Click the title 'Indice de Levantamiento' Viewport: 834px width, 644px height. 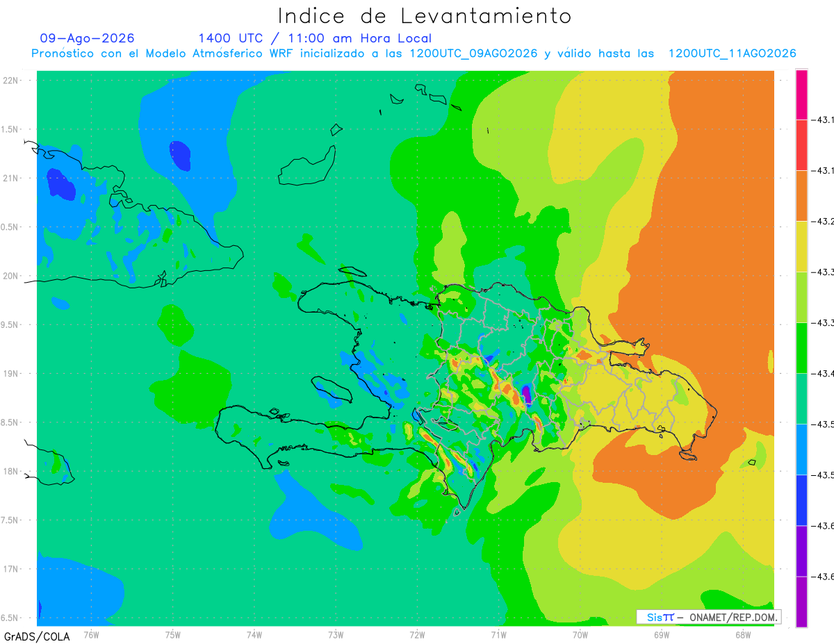pos(425,16)
